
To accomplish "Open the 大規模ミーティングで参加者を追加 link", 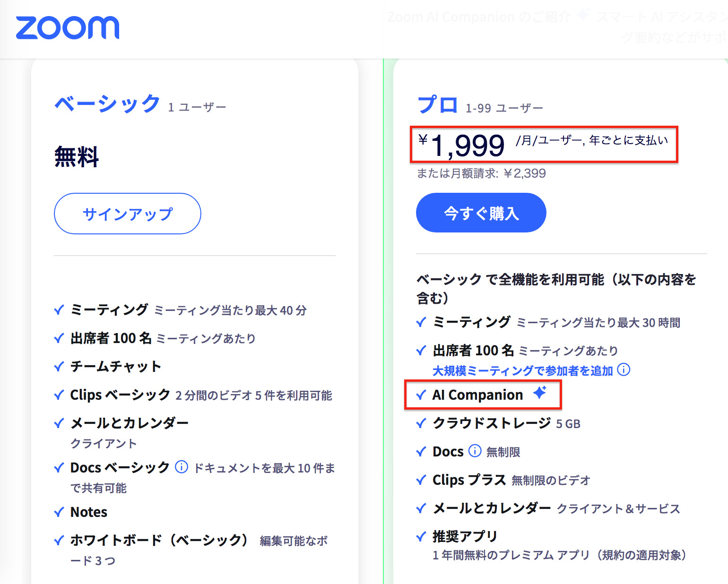I will 522,371.
